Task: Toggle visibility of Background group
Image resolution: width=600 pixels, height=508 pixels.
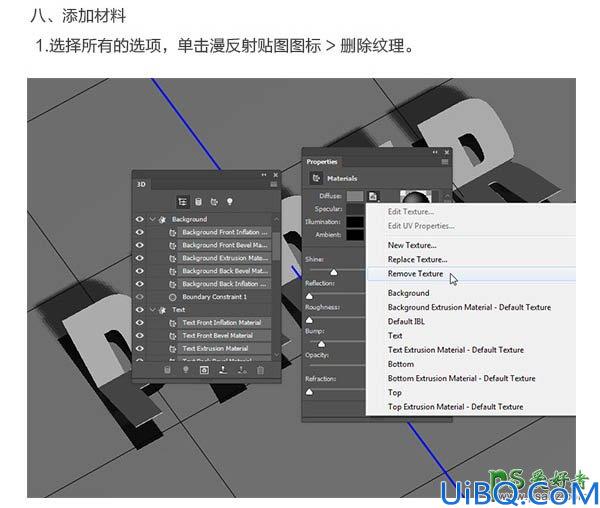Action: [140, 219]
